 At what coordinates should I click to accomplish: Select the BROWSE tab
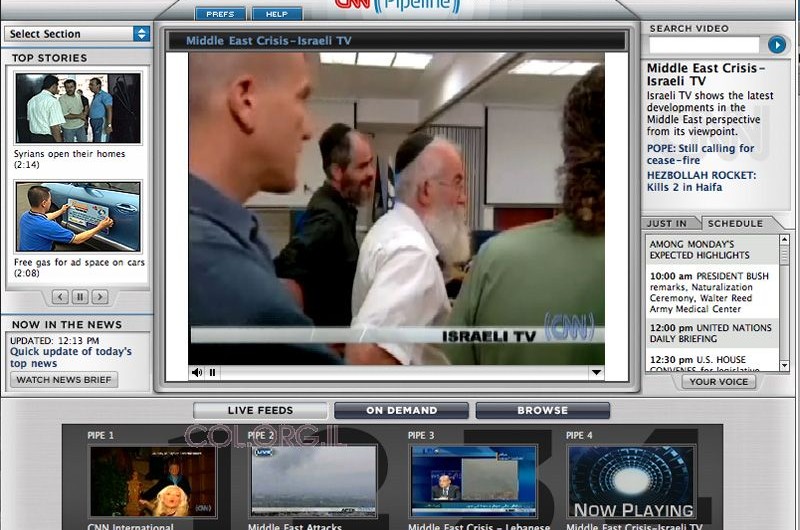(542, 410)
